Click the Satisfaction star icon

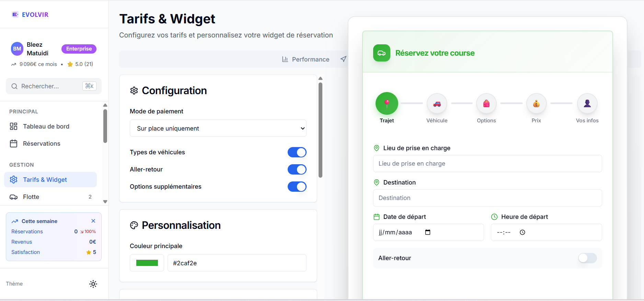click(x=89, y=252)
